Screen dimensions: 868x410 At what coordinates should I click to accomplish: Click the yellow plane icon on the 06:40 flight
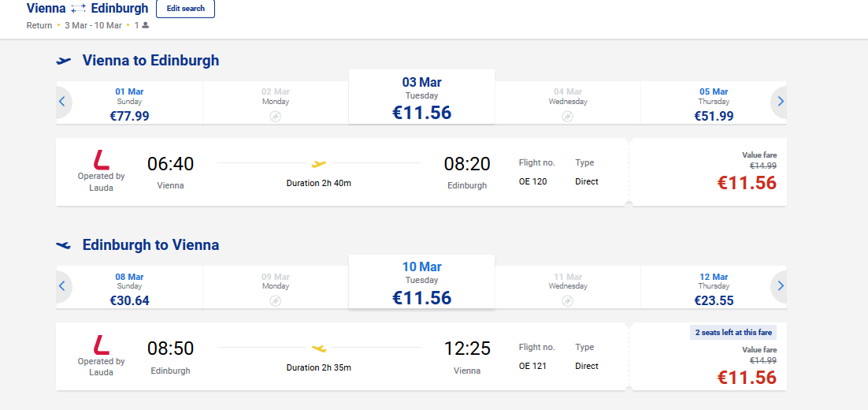pos(319,164)
